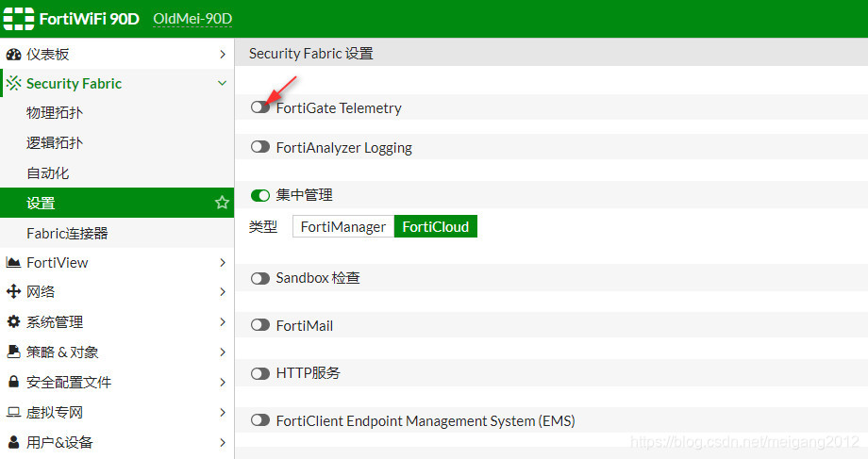868x459 pixels.
Task: Click the FortiGate Telemetry label text
Action: tap(339, 107)
